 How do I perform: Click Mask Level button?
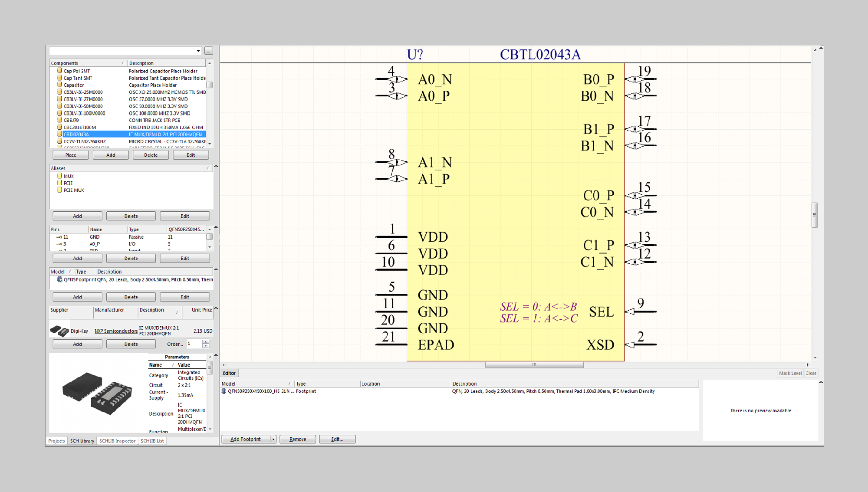pyautogui.click(x=790, y=373)
